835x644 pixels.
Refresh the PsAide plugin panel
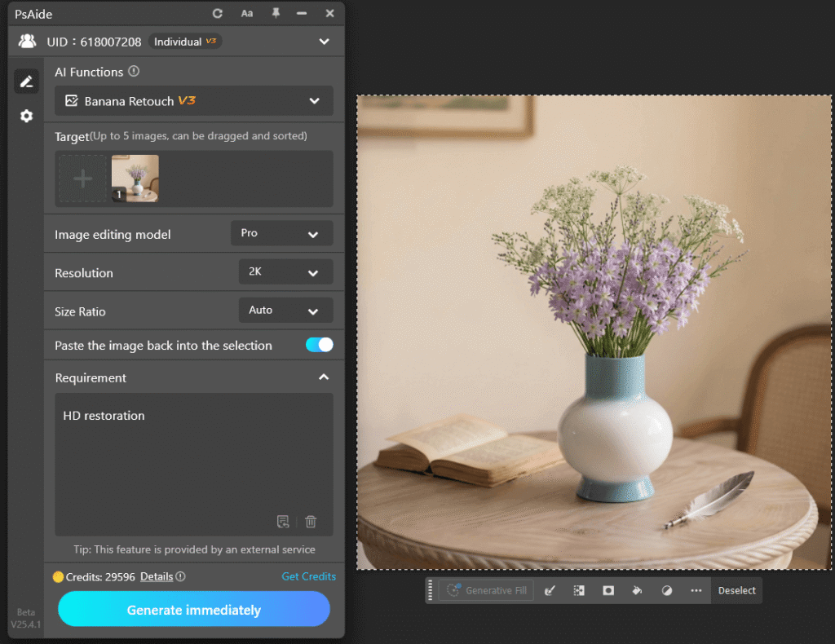pos(217,13)
